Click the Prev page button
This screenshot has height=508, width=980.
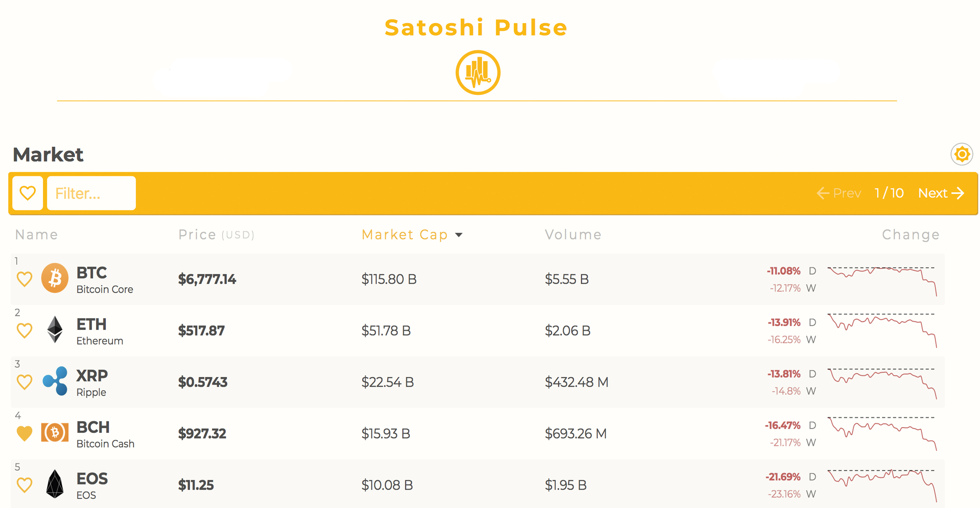(x=839, y=193)
